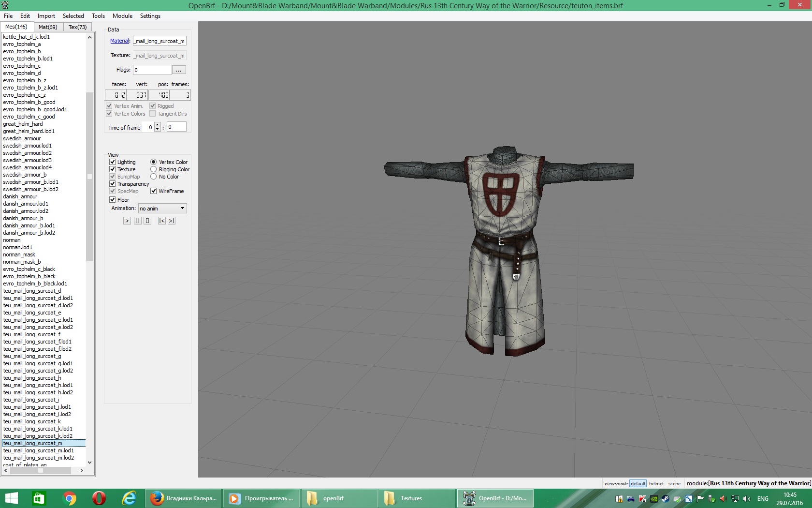Click the mesh list horizontal scrollbar

tap(41, 470)
